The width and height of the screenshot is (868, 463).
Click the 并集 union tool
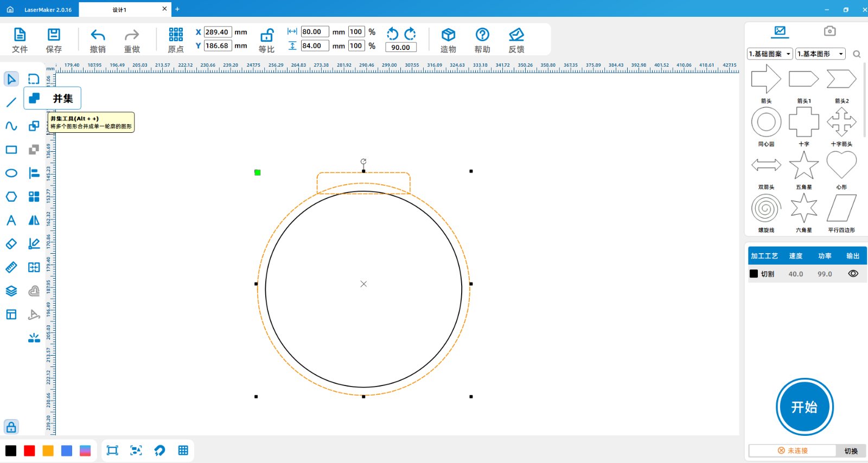[34, 98]
